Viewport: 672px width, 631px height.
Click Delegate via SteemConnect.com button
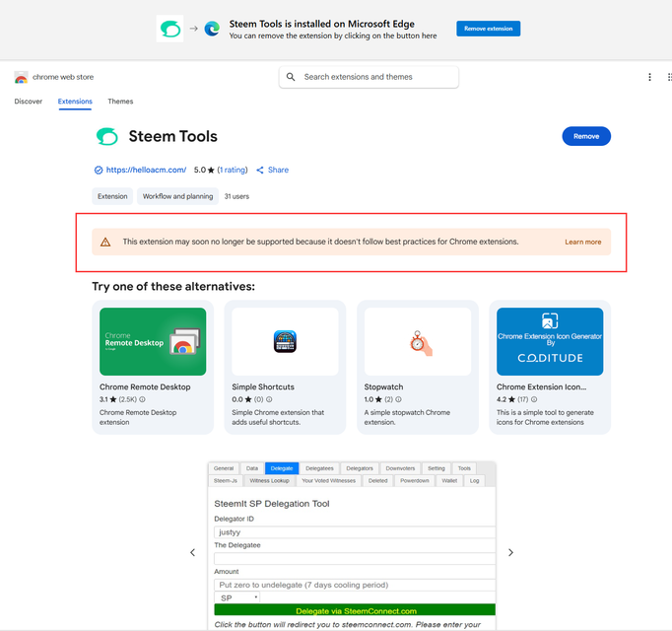tap(355, 610)
